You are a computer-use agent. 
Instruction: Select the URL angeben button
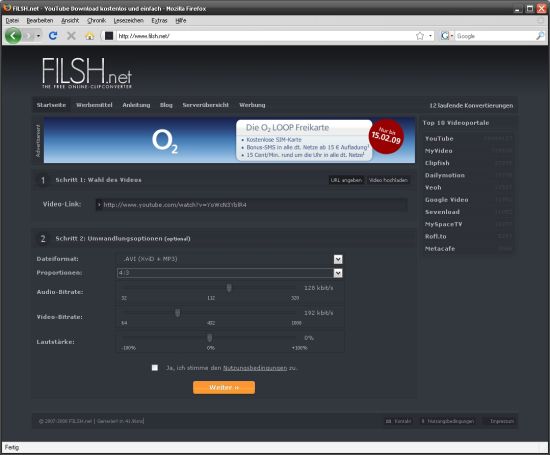[x=346, y=180]
